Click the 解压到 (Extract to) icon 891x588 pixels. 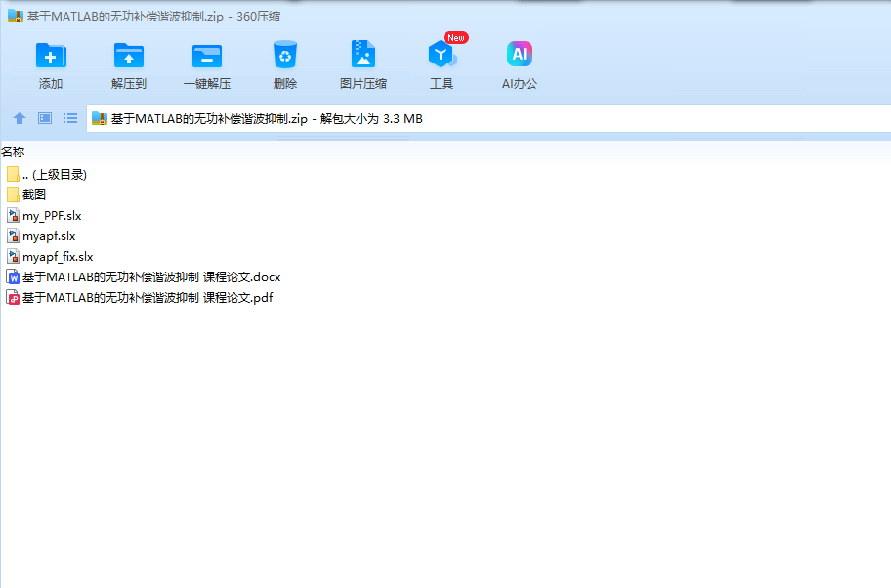point(129,56)
